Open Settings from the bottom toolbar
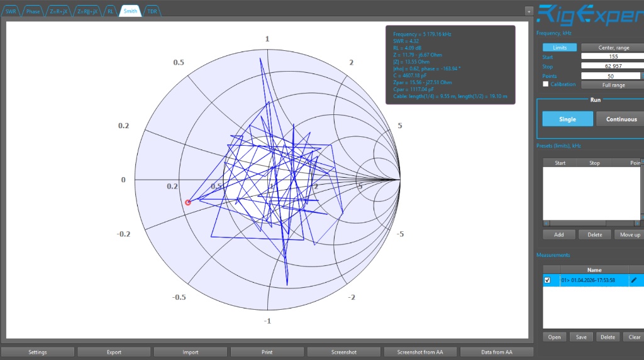This screenshot has width=644, height=360. [x=38, y=352]
